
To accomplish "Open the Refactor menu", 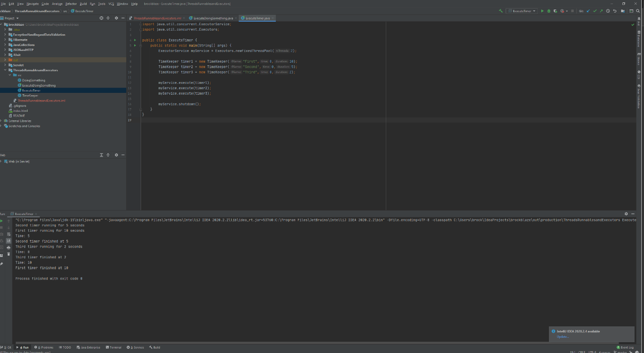I will pyautogui.click(x=71, y=4).
